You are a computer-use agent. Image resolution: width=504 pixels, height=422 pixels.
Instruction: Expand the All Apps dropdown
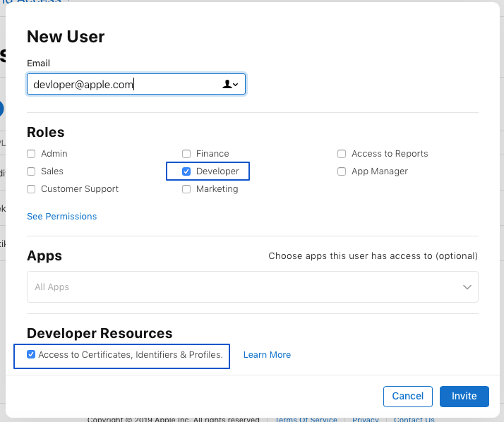coord(253,287)
